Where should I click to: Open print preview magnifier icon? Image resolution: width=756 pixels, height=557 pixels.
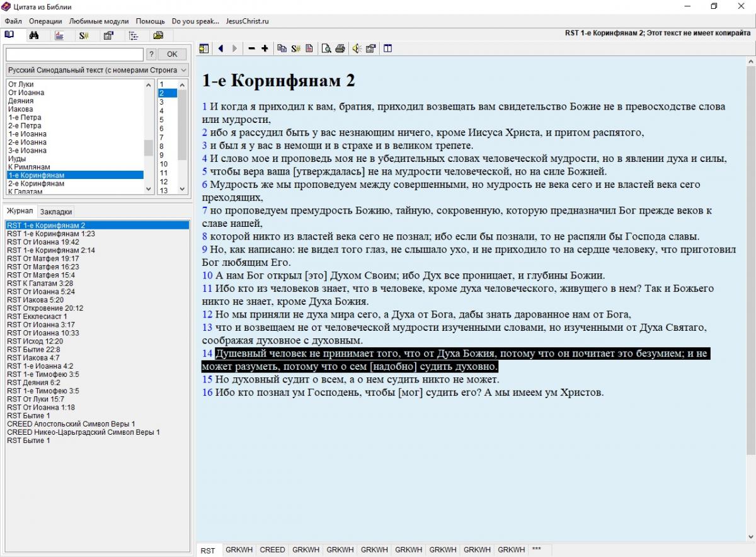click(x=326, y=49)
